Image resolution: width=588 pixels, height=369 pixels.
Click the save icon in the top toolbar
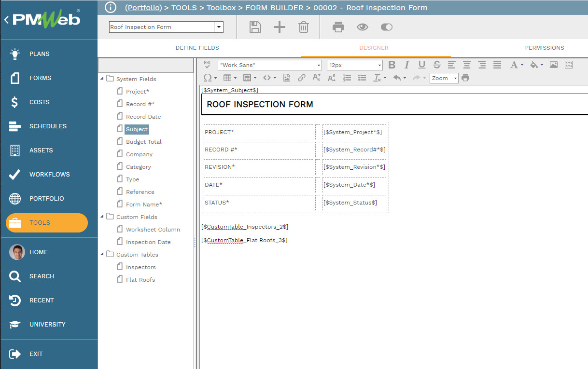coord(255,27)
